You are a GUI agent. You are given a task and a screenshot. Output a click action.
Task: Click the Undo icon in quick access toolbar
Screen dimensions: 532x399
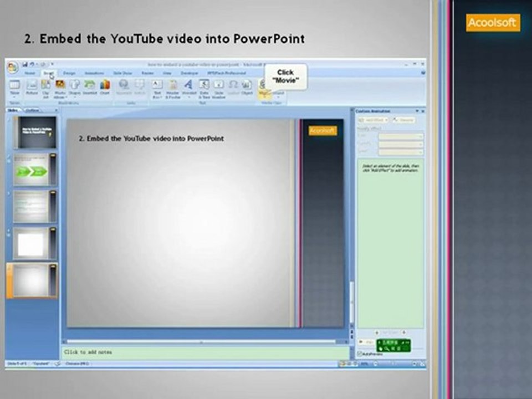(32, 64)
